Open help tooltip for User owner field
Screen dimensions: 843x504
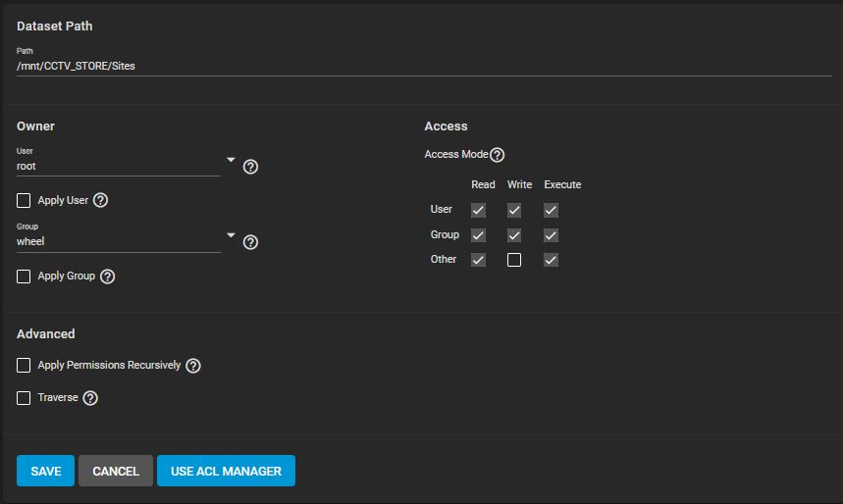[250, 167]
